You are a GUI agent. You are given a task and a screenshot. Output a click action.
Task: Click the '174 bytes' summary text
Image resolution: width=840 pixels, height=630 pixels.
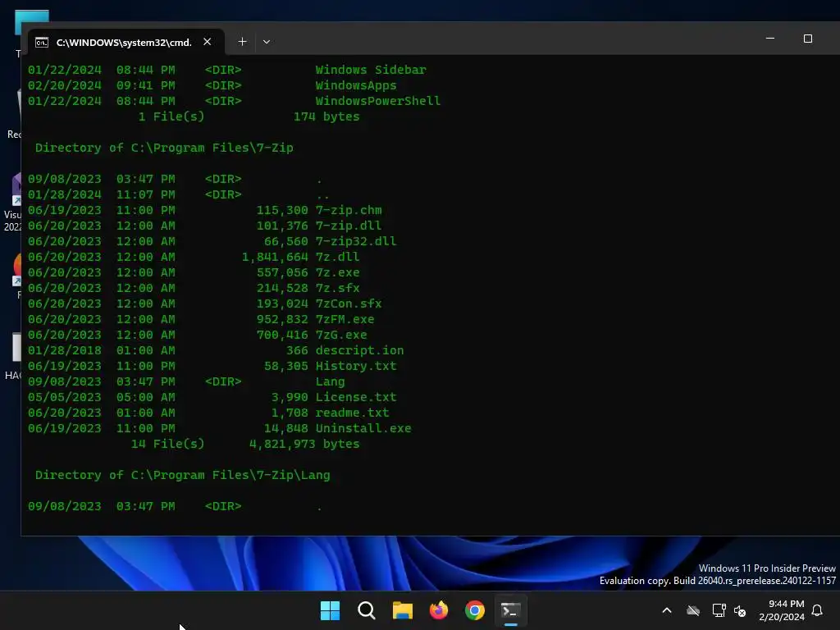coord(326,116)
